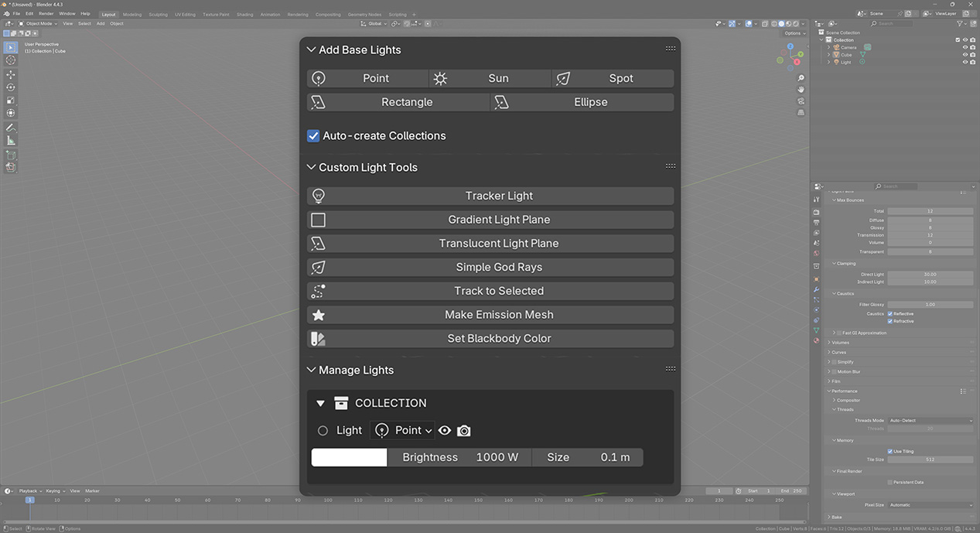
Task: Collapse the Add Base Lights panel
Action: click(311, 50)
